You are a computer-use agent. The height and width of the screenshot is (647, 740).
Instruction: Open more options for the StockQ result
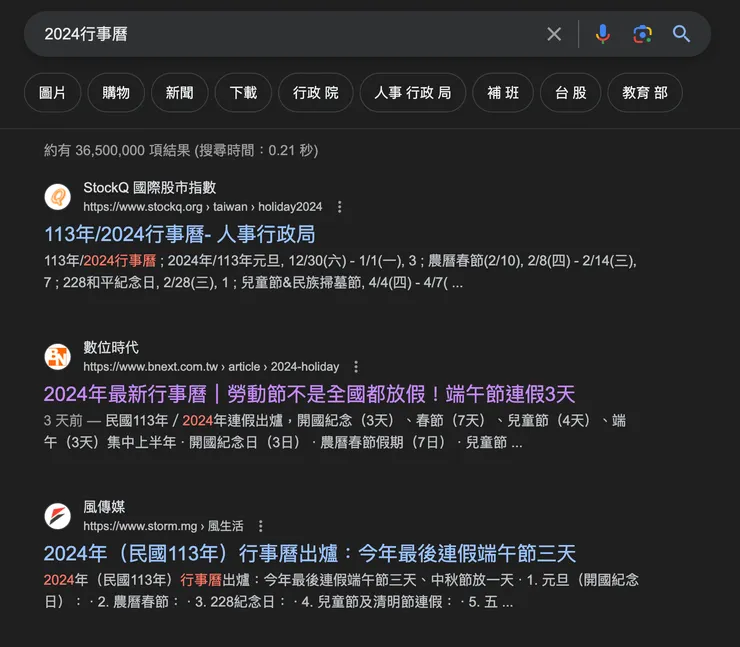coord(339,207)
